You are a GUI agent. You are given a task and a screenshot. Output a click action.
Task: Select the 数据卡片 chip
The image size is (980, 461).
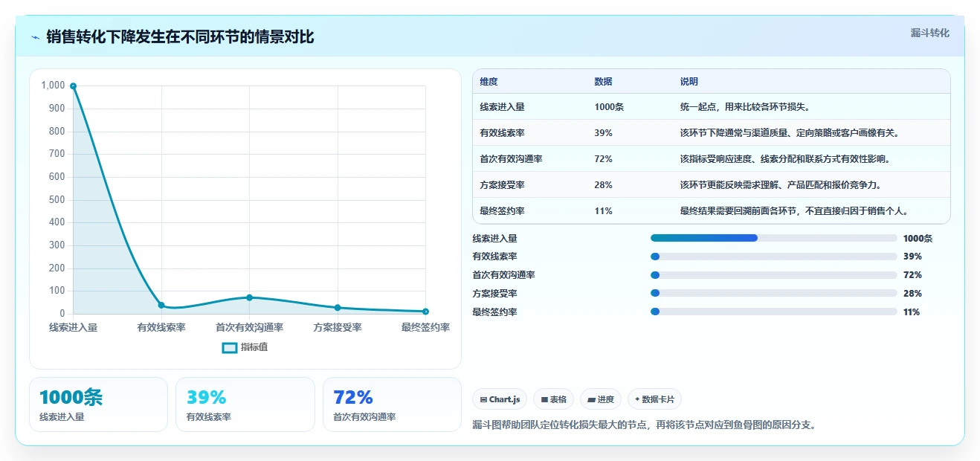tap(654, 399)
